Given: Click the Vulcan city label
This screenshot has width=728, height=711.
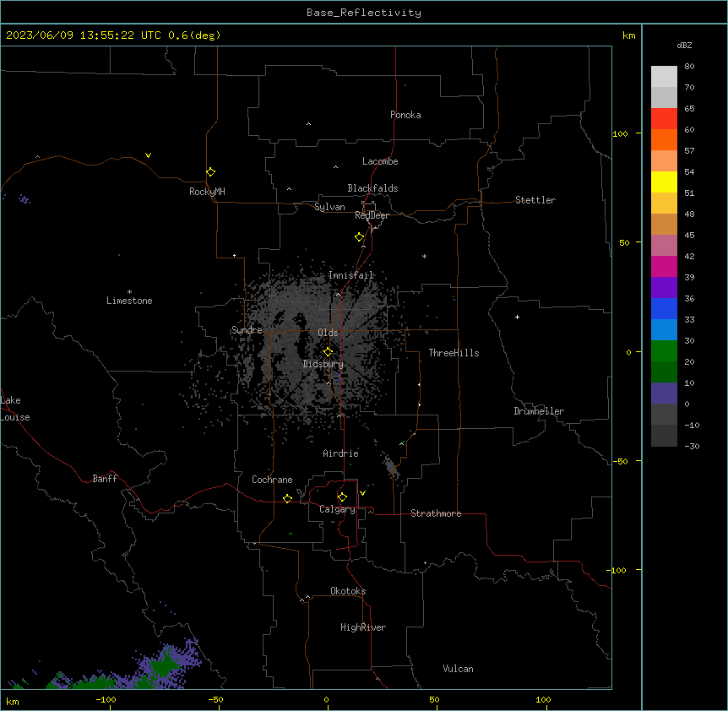Looking at the screenshot, I should (458, 669).
